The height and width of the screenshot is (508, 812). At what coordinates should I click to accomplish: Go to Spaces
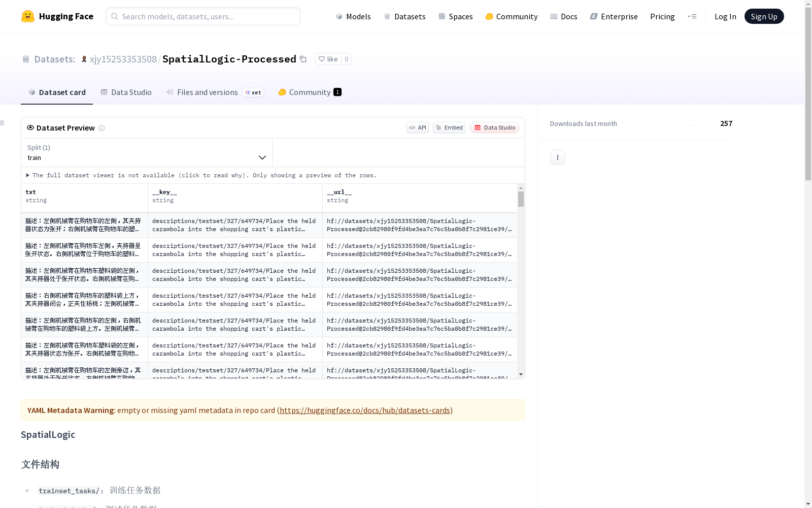(x=456, y=16)
